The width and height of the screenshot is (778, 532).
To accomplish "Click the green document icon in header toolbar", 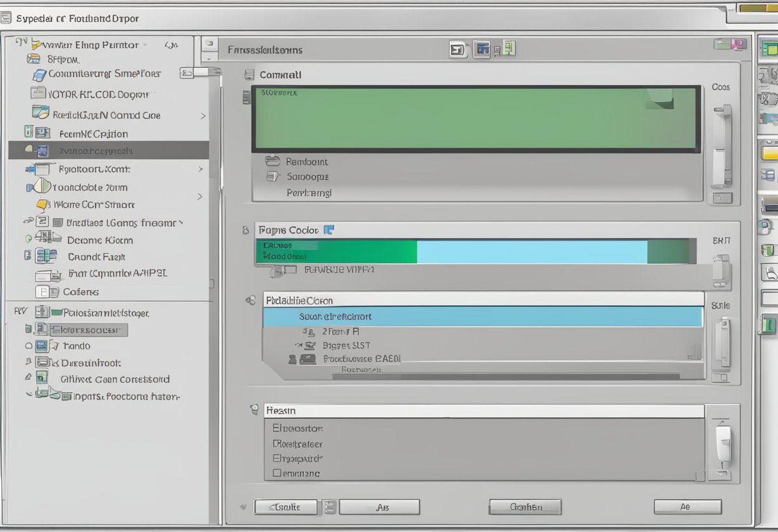I will pos(509,49).
